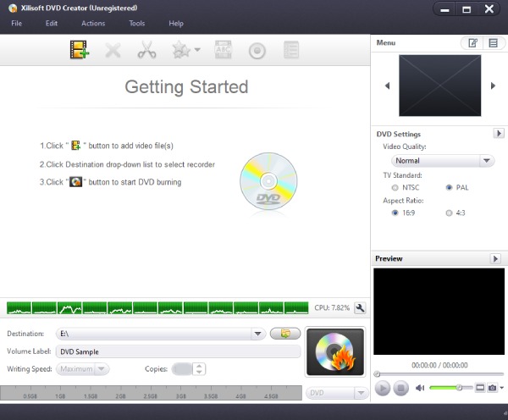Open the Destination drop-down arrow
The width and height of the screenshot is (508, 420).
point(258,334)
